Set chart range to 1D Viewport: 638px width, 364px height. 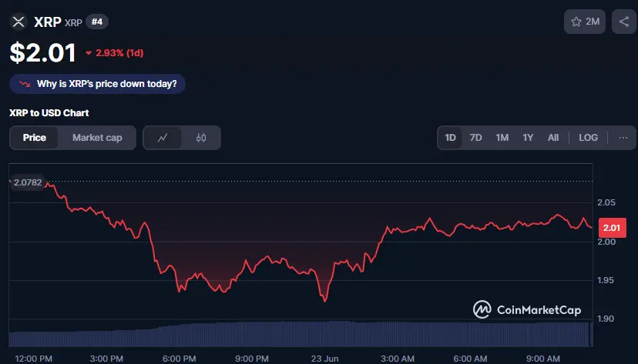pyautogui.click(x=450, y=138)
